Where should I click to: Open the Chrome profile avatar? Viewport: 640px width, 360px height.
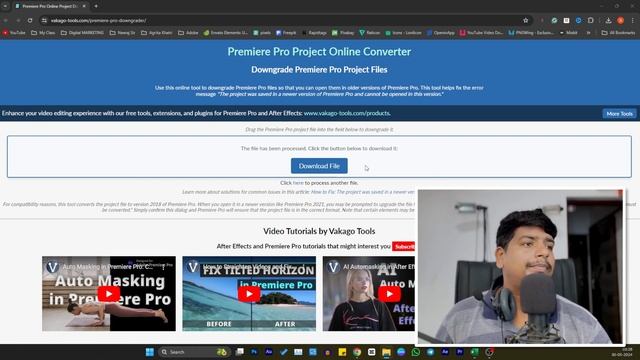[620, 20]
